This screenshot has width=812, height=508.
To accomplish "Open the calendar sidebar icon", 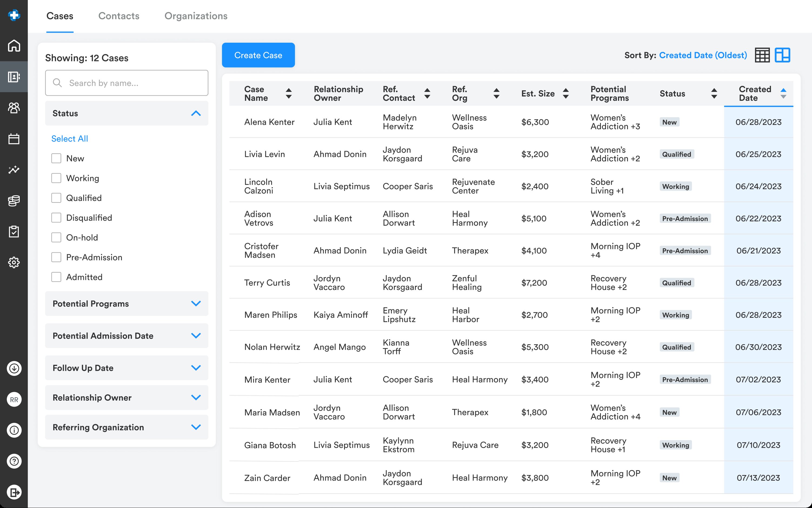I will pyautogui.click(x=14, y=139).
